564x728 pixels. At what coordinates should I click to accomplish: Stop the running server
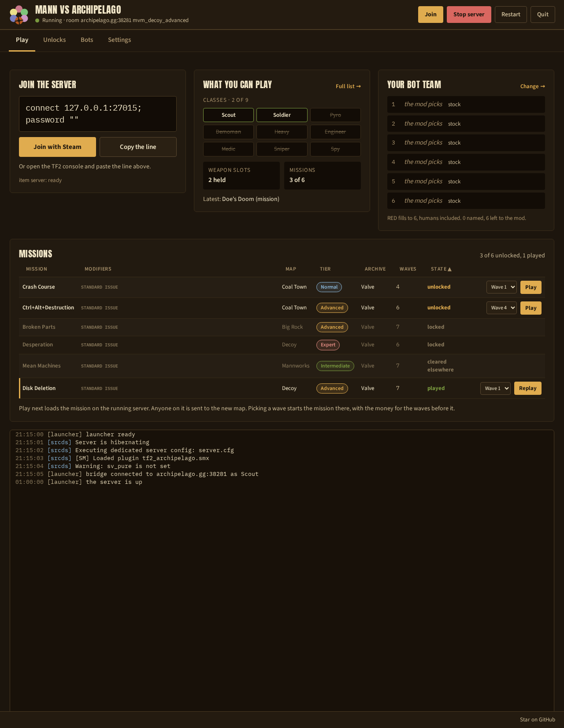click(x=469, y=15)
